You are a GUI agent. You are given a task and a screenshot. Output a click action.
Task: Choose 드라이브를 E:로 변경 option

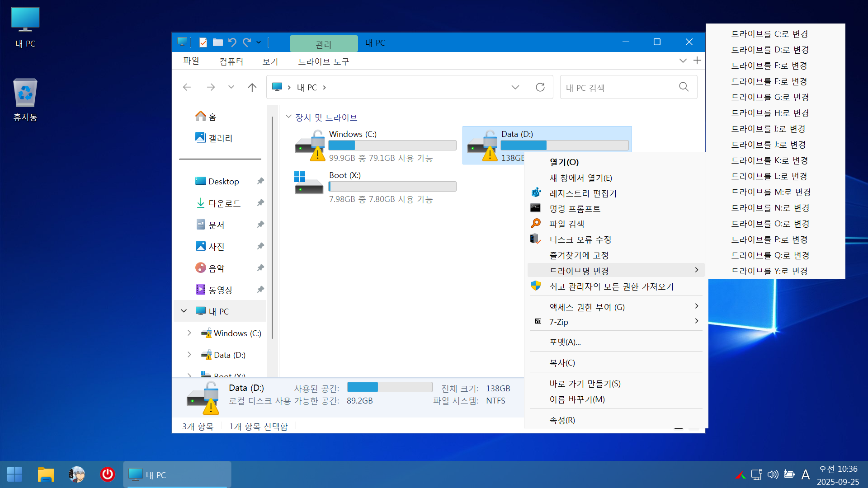click(769, 66)
